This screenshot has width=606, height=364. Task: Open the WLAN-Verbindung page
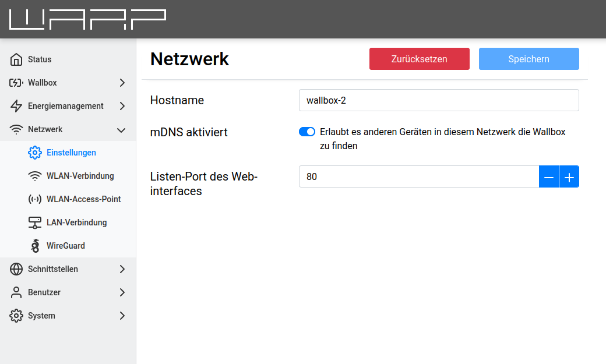tap(80, 176)
